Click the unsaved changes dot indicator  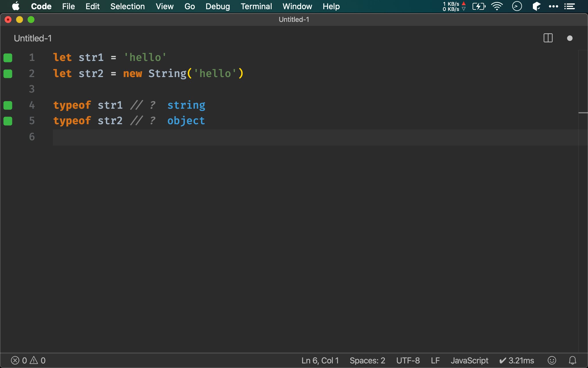tap(570, 38)
